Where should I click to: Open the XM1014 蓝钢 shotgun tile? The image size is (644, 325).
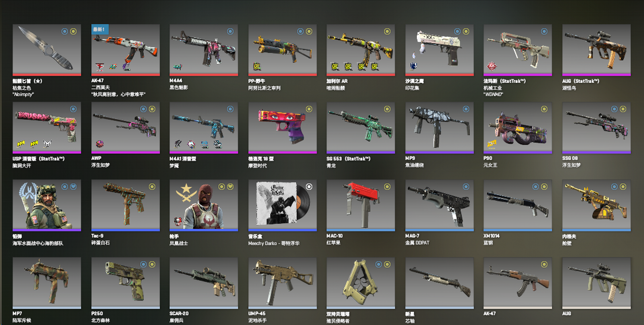click(518, 205)
